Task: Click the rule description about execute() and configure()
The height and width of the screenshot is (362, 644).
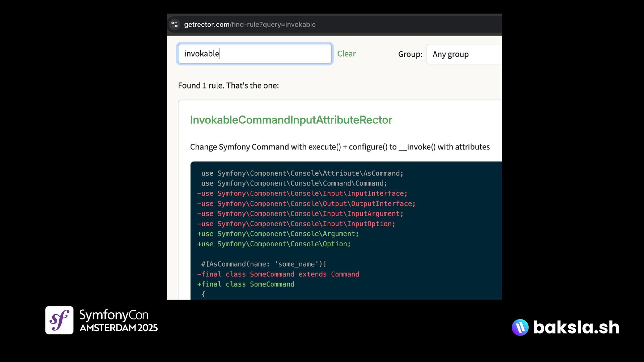Action: tap(340, 147)
